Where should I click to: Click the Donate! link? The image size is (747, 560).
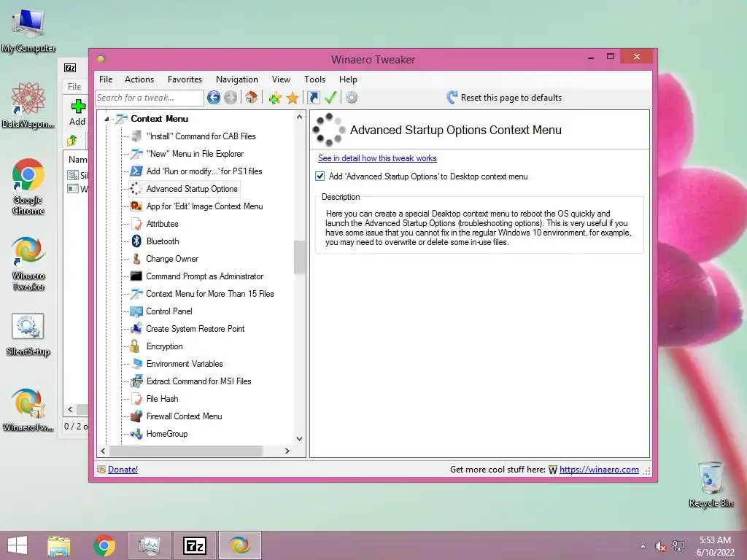[x=123, y=470]
